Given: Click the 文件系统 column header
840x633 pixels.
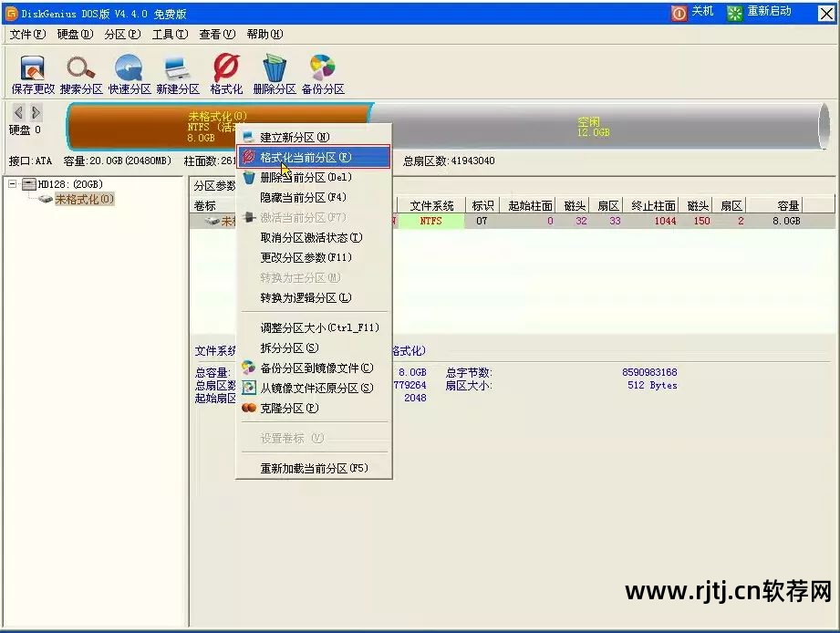Looking at the screenshot, I should coord(431,205).
